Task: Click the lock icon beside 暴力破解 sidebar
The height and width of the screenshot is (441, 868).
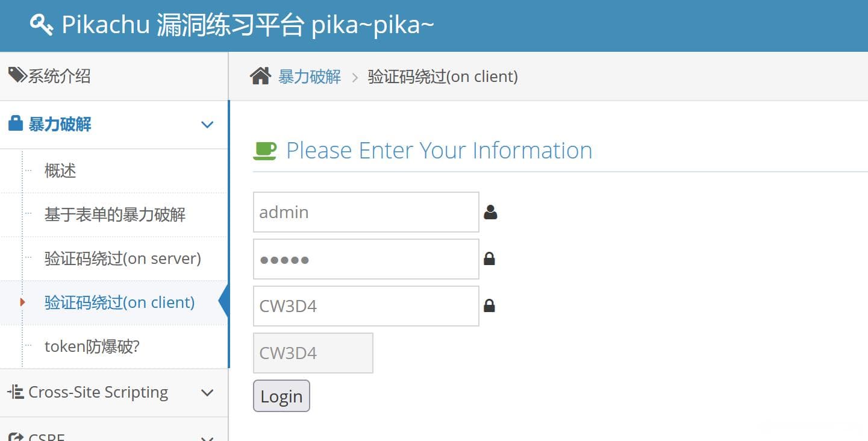Action: (x=16, y=124)
